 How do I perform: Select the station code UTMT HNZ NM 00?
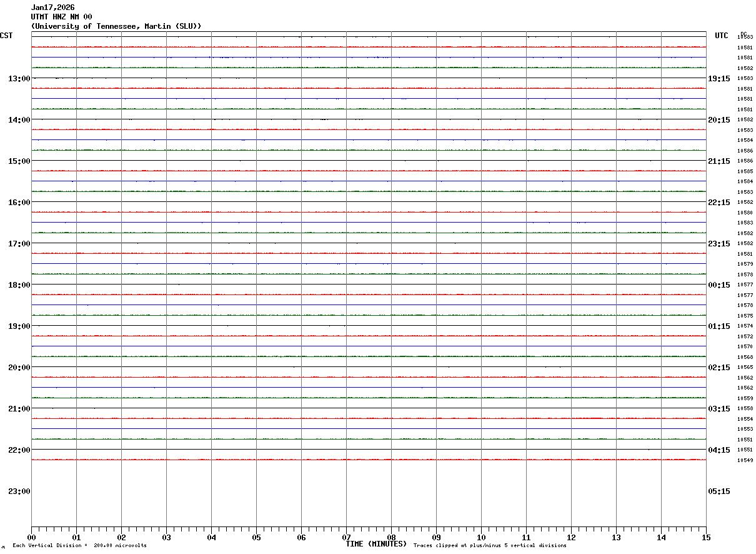[61, 17]
